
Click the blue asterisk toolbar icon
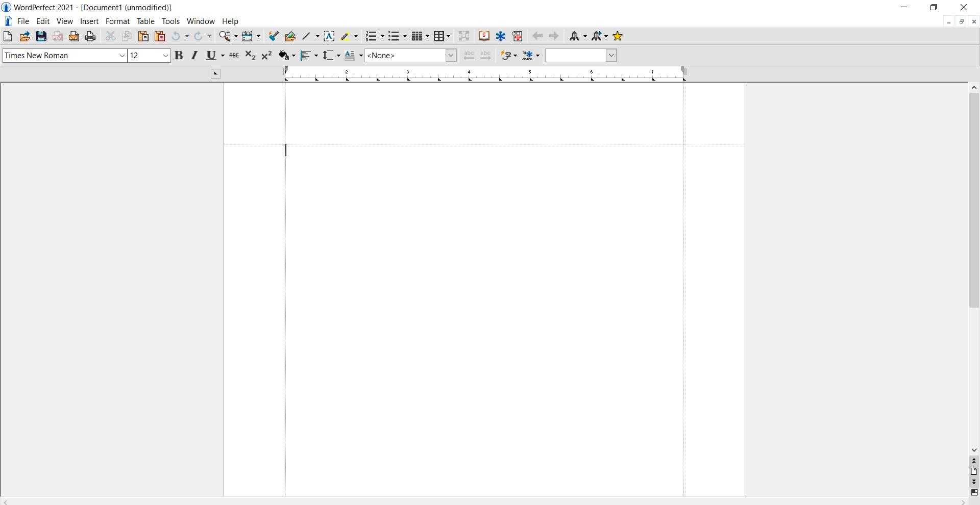(x=501, y=36)
